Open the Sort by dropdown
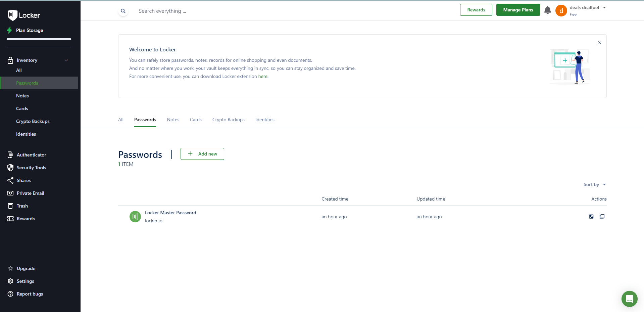 pyautogui.click(x=594, y=184)
